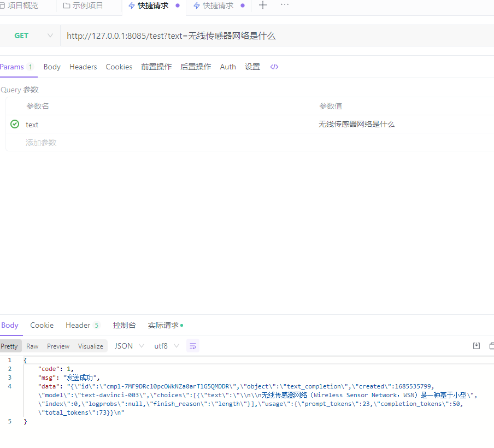Viewport: 494px width, 448px height.
Task: Open the JSON format dropdown
Action: coord(129,346)
